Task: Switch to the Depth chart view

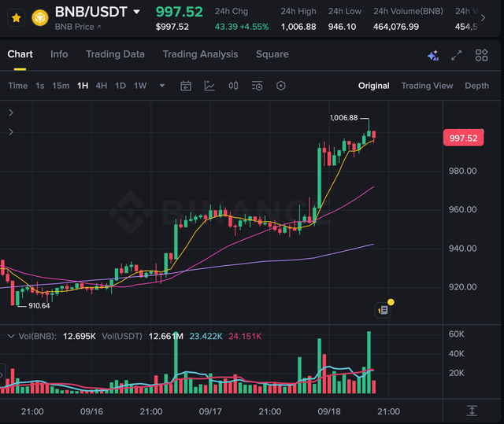Action: 476,86
